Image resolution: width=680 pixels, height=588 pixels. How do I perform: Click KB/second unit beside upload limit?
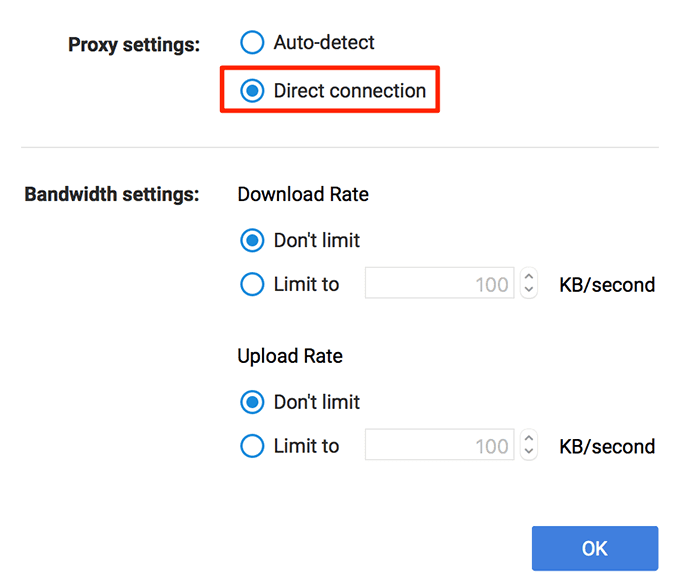pos(607,447)
